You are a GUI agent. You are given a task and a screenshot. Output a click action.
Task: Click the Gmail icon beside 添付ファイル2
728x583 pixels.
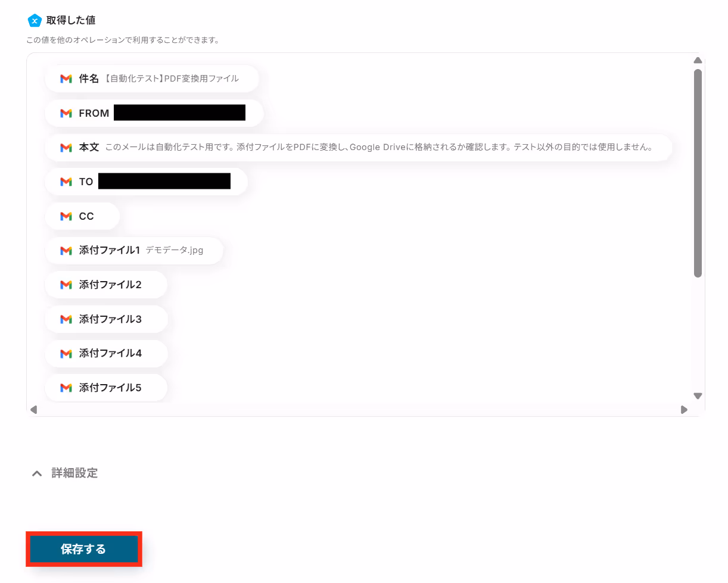point(66,285)
